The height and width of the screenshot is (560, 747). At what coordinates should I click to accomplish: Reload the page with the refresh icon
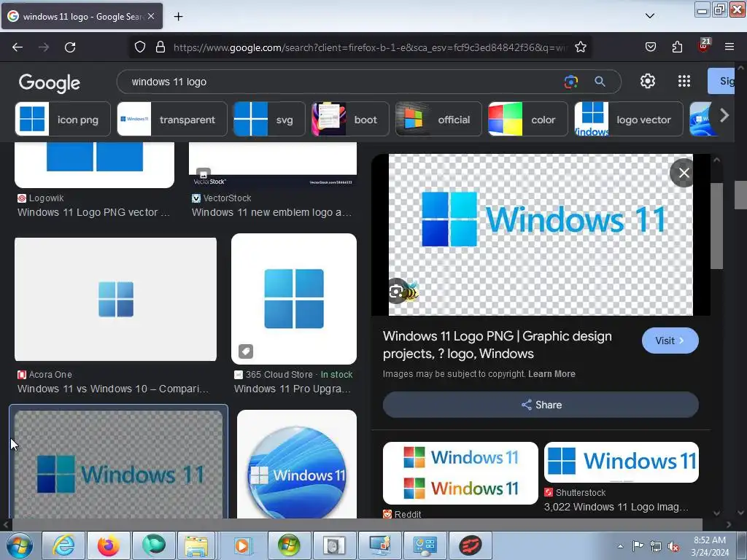(x=70, y=47)
